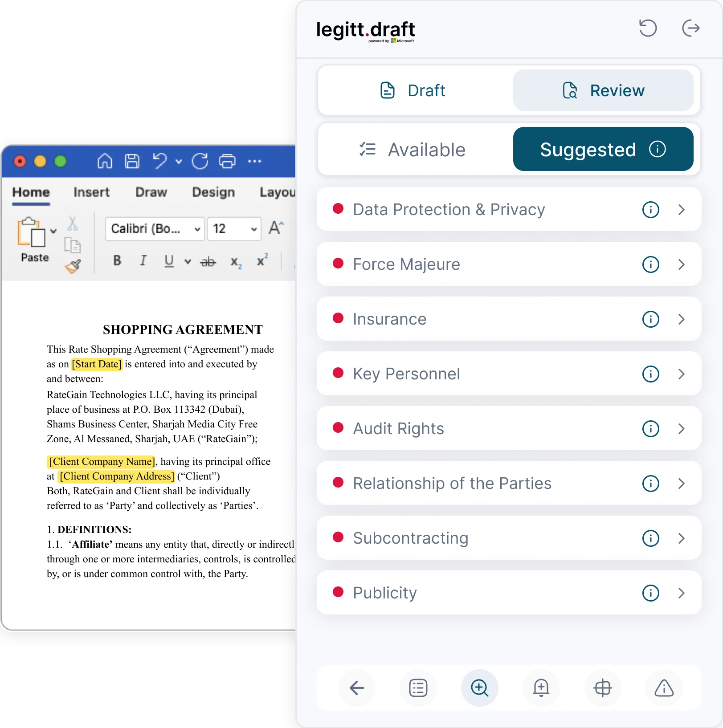Open the Insert ribbon tab
723x728 pixels.
coord(91,192)
